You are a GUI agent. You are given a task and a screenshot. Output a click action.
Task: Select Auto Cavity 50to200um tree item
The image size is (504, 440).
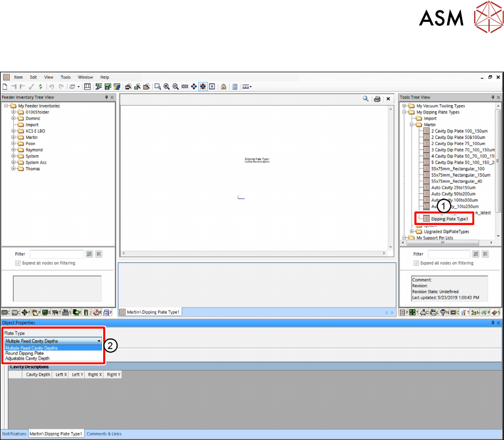pos(453,194)
